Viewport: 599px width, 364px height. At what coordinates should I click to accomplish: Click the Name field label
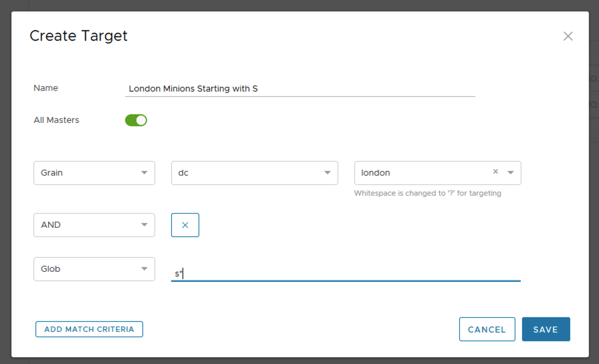(45, 88)
